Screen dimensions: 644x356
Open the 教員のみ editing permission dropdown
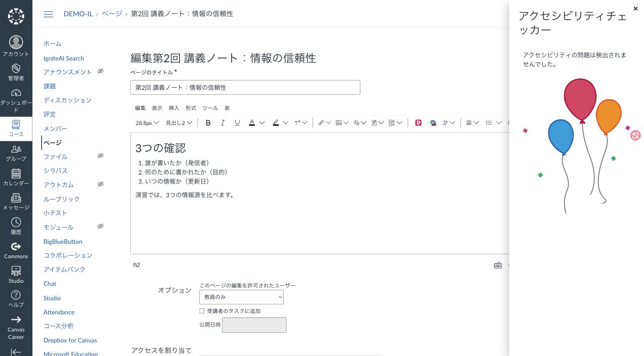[x=242, y=297]
